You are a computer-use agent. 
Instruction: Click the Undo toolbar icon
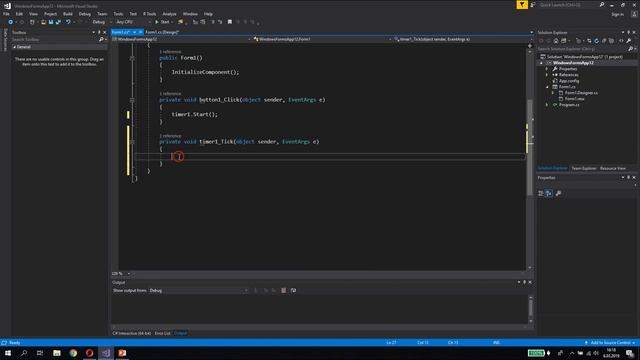click(68, 22)
